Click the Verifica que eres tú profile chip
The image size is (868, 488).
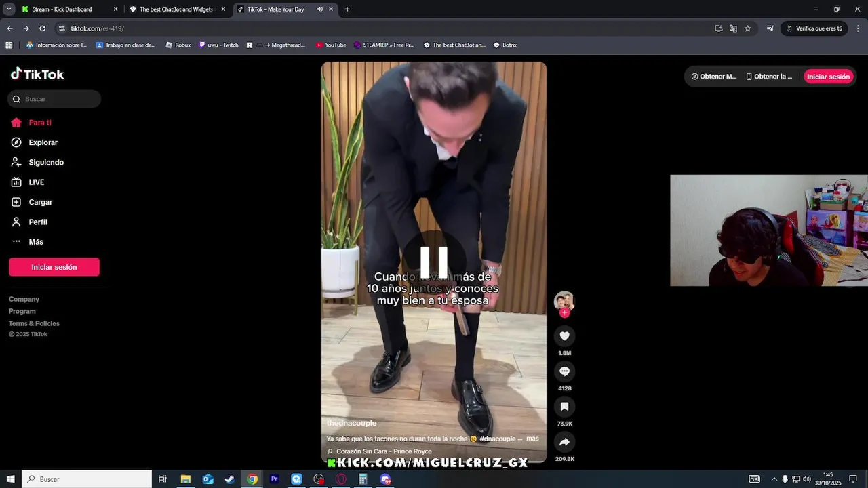tap(814, 28)
